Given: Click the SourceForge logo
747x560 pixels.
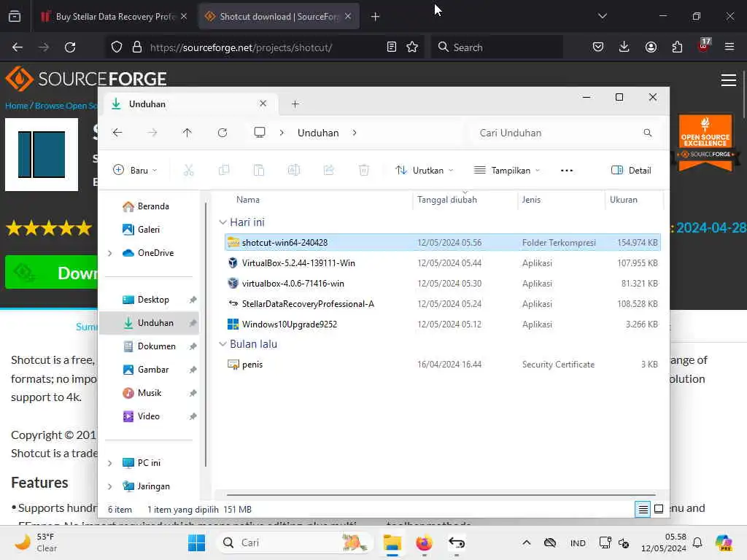Looking at the screenshot, I should (x=86, y=79).
